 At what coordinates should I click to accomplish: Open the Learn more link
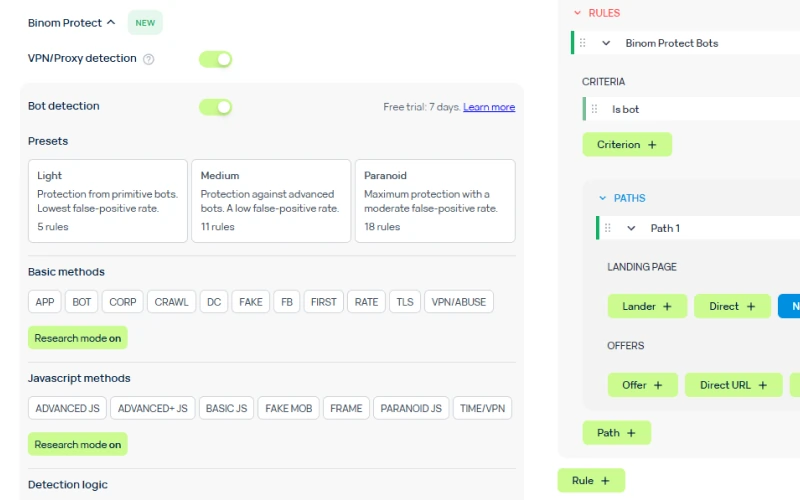489,107
